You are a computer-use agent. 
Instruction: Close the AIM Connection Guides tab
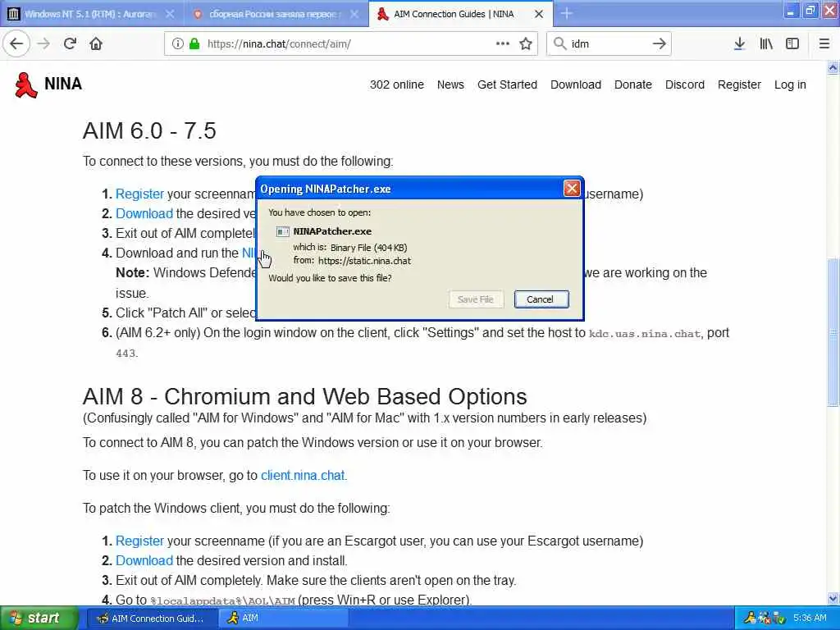(539, 14)
